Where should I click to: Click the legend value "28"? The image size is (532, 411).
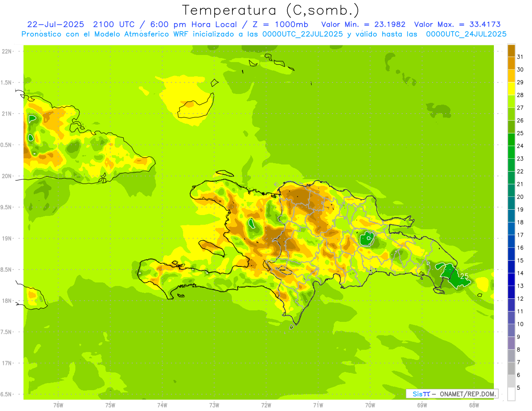pyautogui.click(x=520, y=95)
